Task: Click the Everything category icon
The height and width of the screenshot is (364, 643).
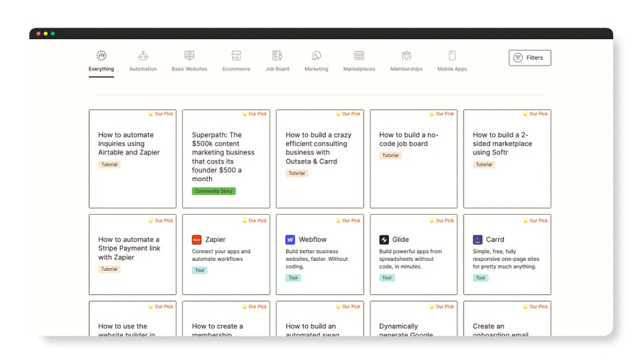Action: click(101, 55)
